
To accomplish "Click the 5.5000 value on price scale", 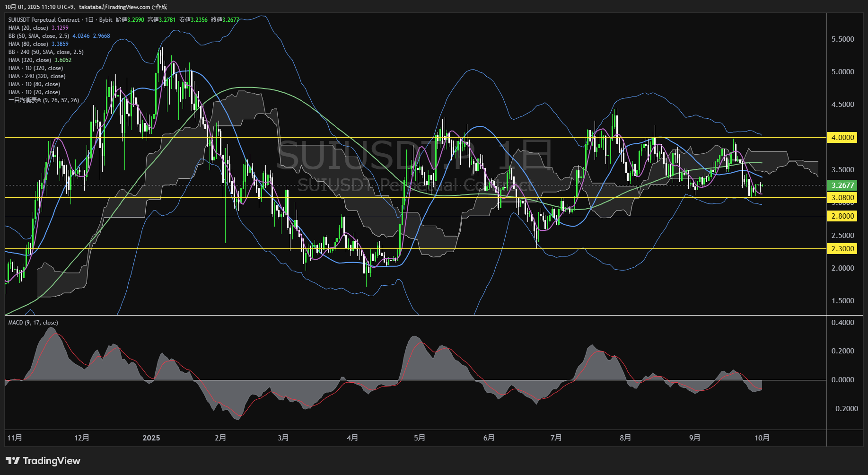I will (x=842, y=39).
